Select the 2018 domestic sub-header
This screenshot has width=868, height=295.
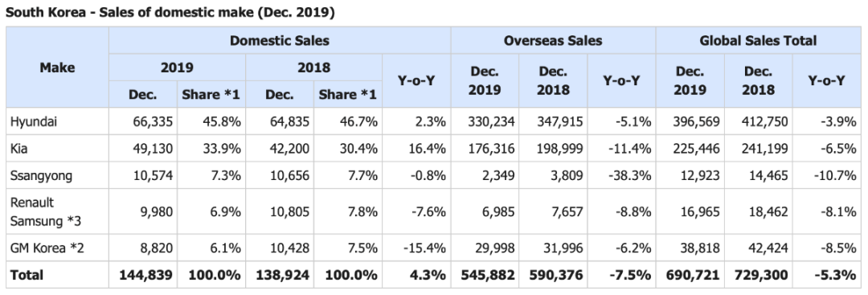click(x=313, y=68)
